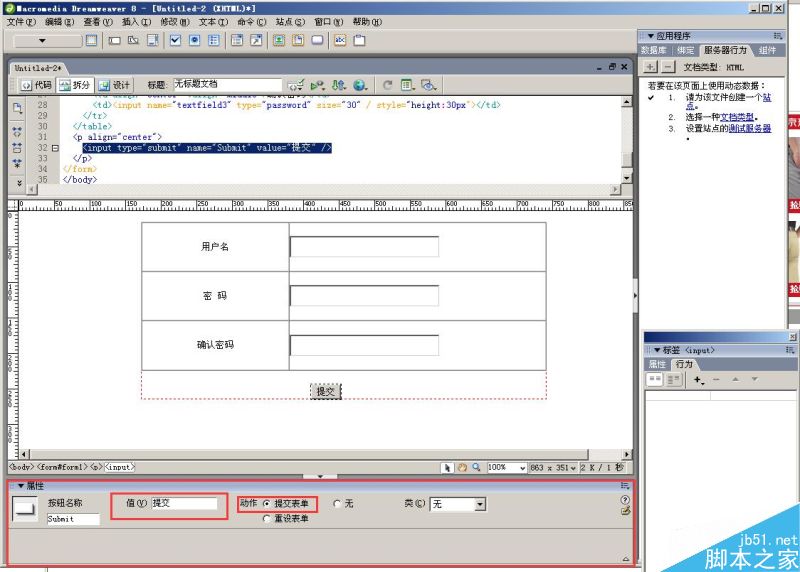Open the 插入 menu
This screenshot has width=800, height=572.
tap(136, 22)
